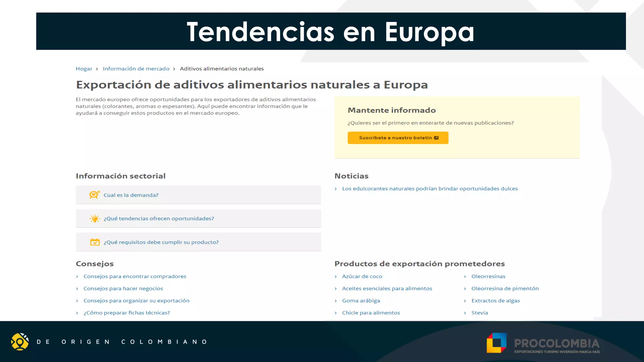This screenshot has height=362, width=644.
Task: Open the Cual es la demanda? section
Action: 198,195
